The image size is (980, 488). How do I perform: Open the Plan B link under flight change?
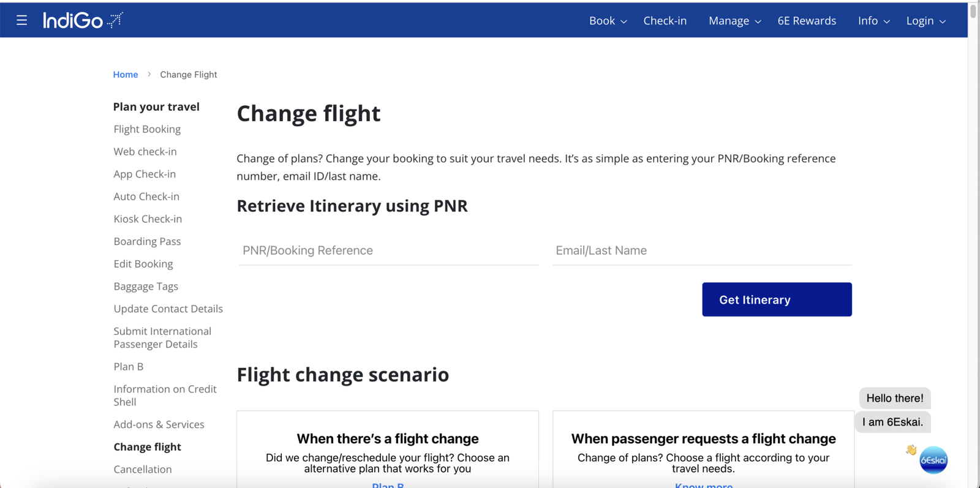click(388, 485)
